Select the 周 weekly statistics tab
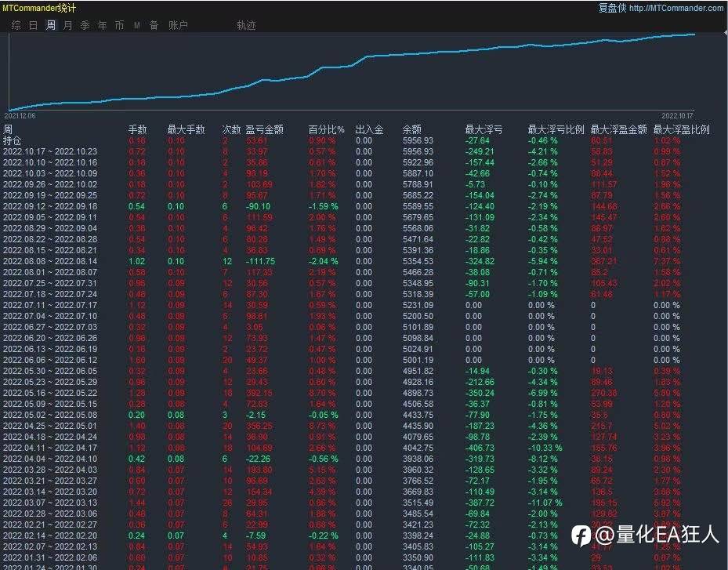728x570 pixels. (51, 25)
